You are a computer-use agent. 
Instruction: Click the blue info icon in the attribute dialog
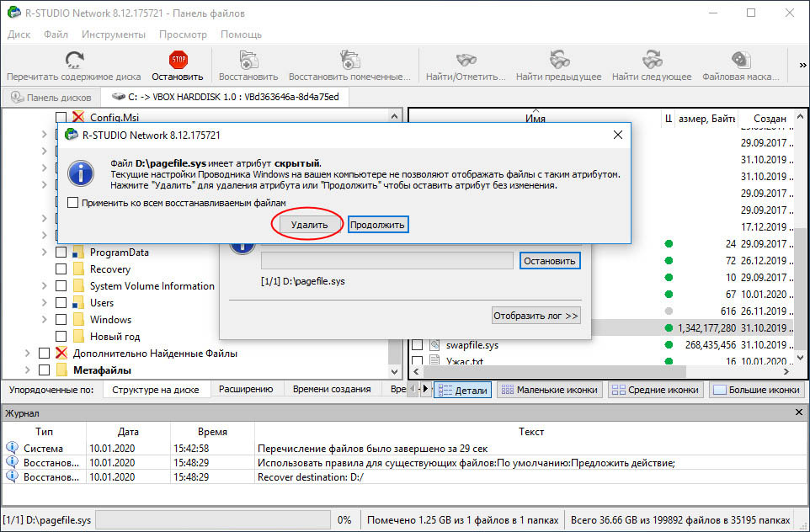pos(81,173)
